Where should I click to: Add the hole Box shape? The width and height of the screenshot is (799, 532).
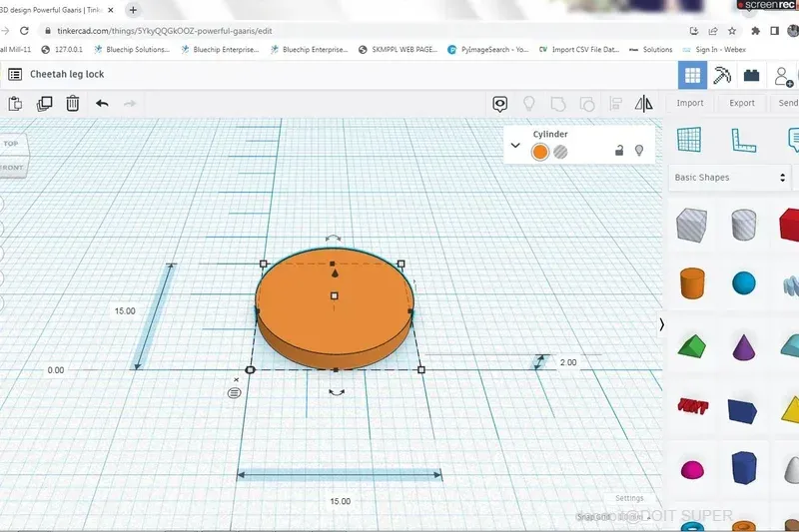[x=691, y=225]
